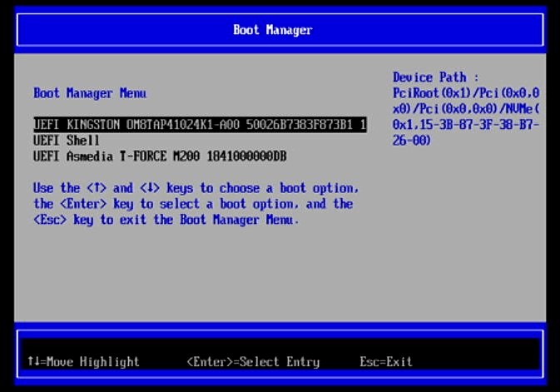Click the '<Esc> key to exit' instruction line
This screenshot has height=392, width=560.
click(166, 220)
